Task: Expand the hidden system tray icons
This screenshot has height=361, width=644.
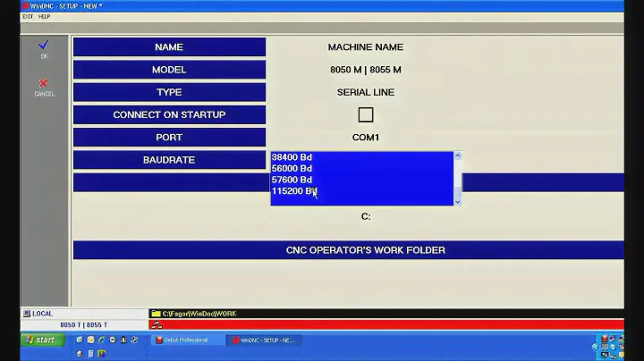Action: pos(596,346)
